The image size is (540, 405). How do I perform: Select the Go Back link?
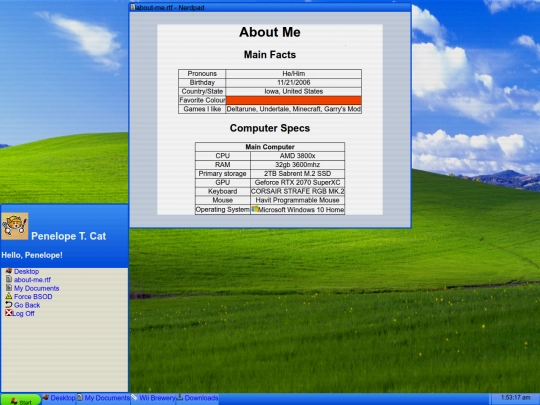(x=27, y=305)
